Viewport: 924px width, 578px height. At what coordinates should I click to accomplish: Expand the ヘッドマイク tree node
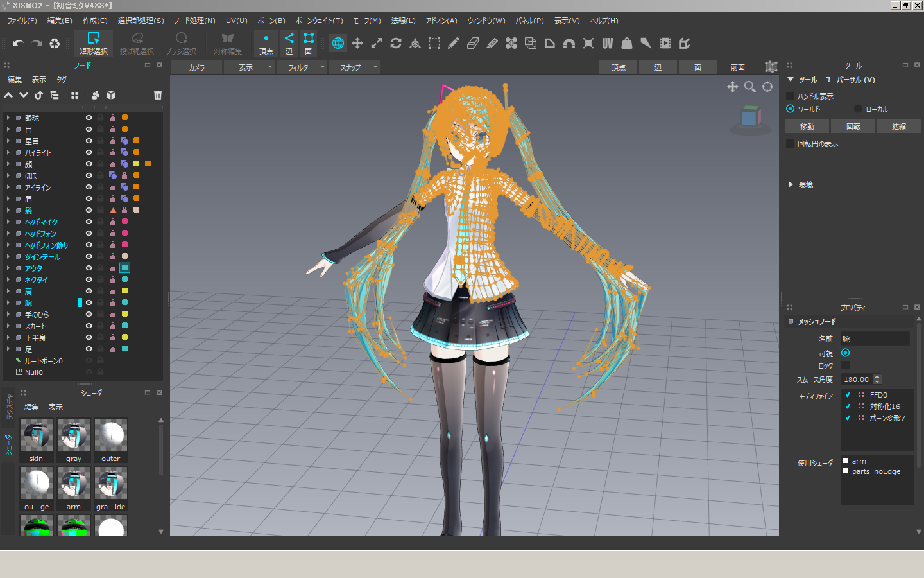click(x=8, y=222)
